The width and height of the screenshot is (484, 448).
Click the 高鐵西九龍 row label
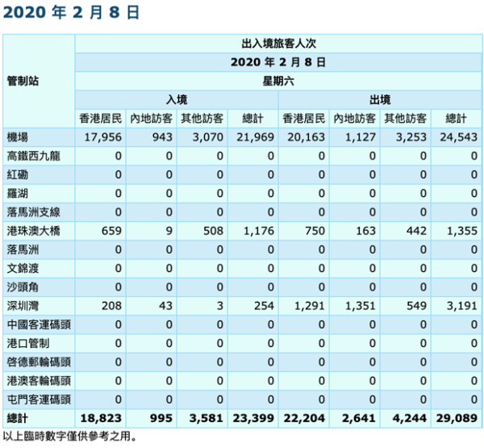(27, 156)
